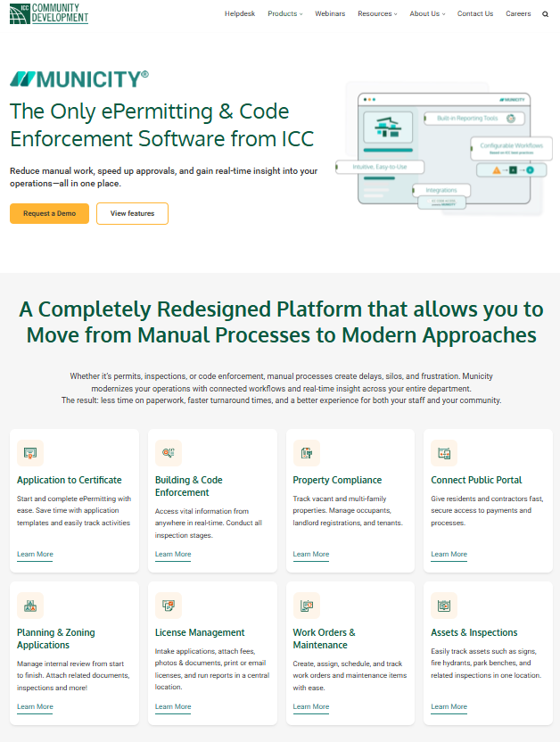Expand the Products dropdown menu
560x742 pixels.
[284, 13]
